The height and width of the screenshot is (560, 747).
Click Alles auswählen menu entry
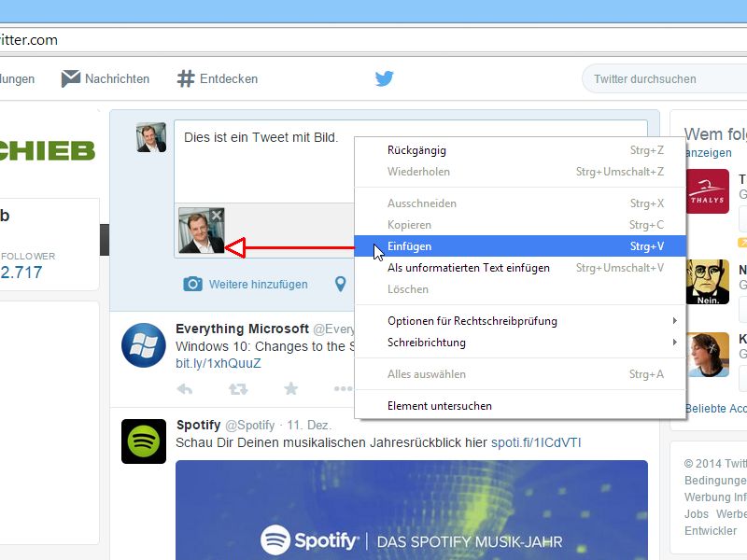[520, 374]
